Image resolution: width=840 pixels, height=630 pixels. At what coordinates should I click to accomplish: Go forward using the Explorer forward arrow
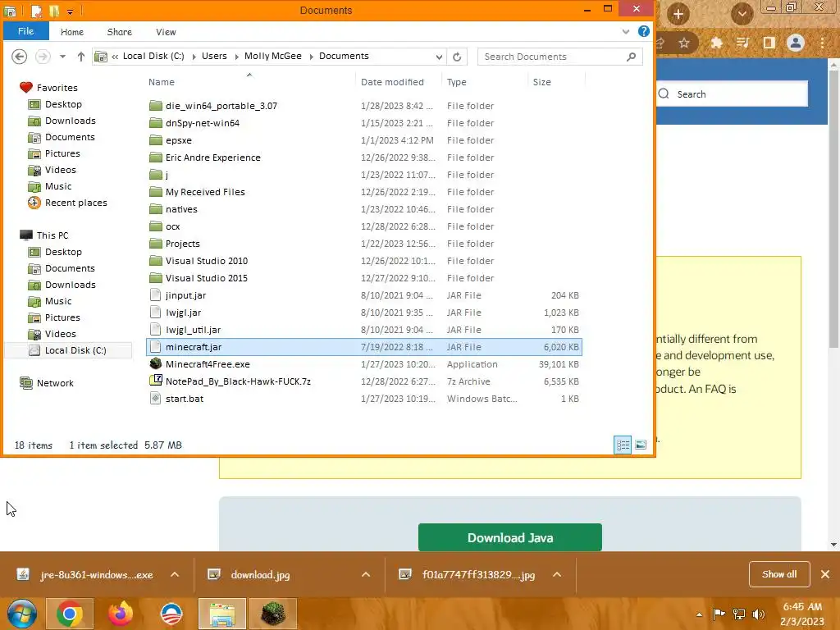click(43, 57)
